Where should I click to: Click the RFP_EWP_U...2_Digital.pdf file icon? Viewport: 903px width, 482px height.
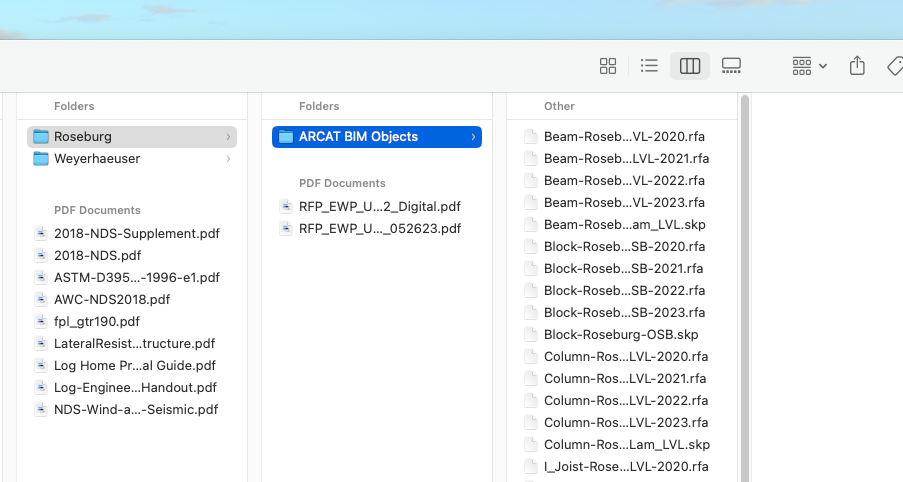tap(286, 206)
